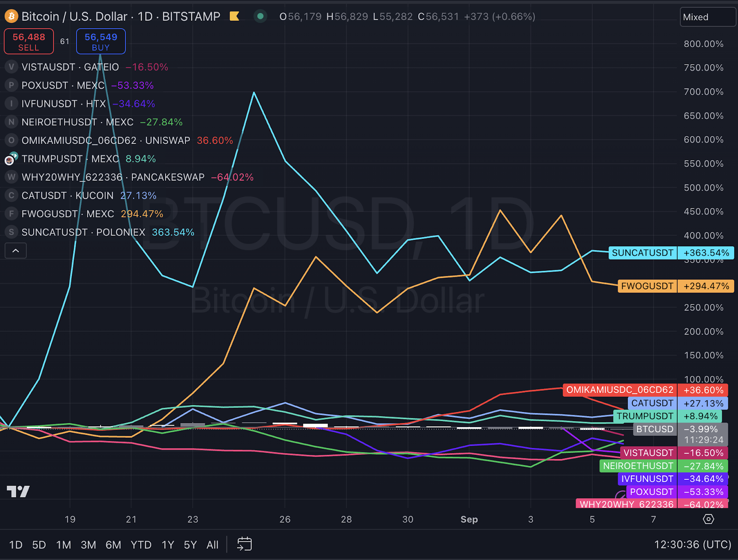Click the C icon of CATUSDT
Screen dimensions: 738x560
(x=11, y=196)
